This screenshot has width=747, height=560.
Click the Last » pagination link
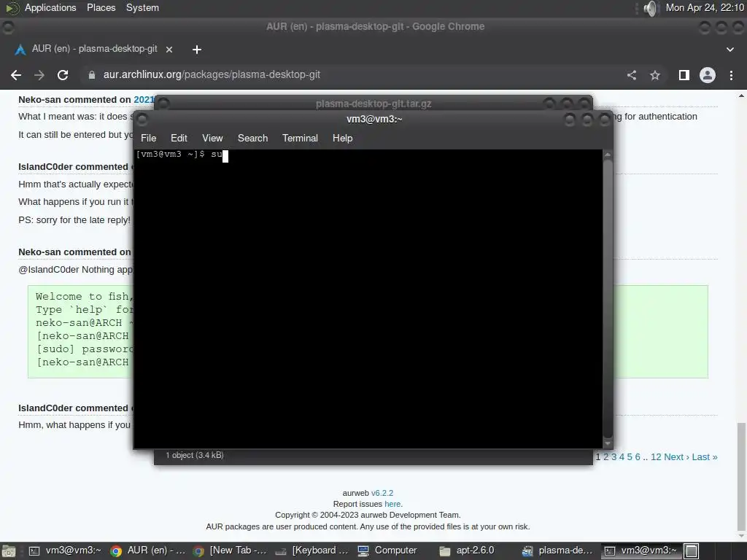705,457
